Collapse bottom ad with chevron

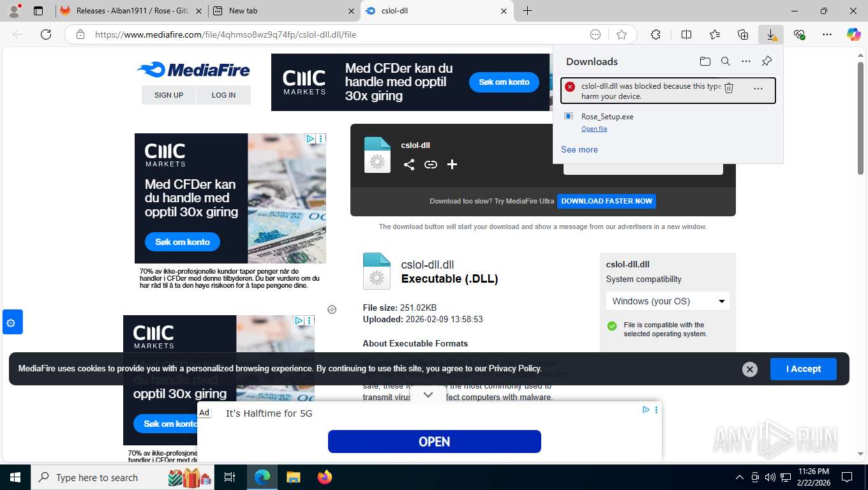click(428, 395)
